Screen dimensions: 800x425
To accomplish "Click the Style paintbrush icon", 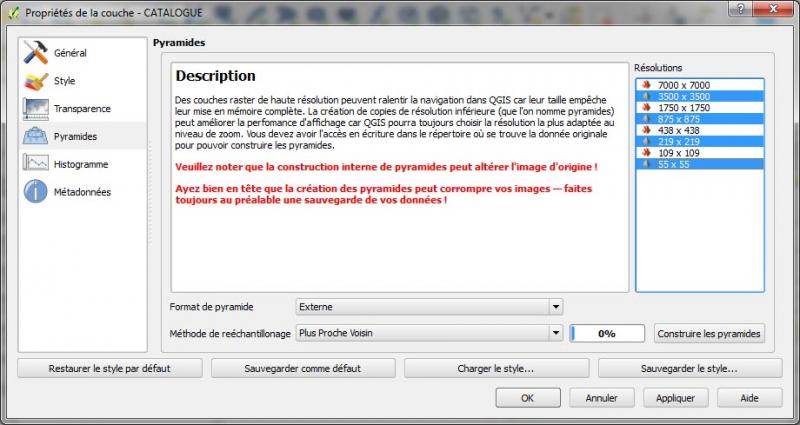I will click(36, 81).
